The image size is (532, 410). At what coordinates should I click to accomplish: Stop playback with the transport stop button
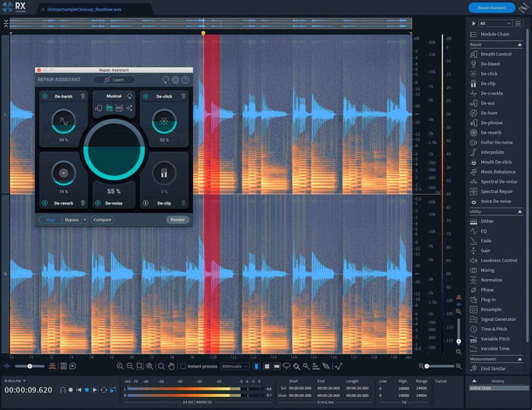87,390
